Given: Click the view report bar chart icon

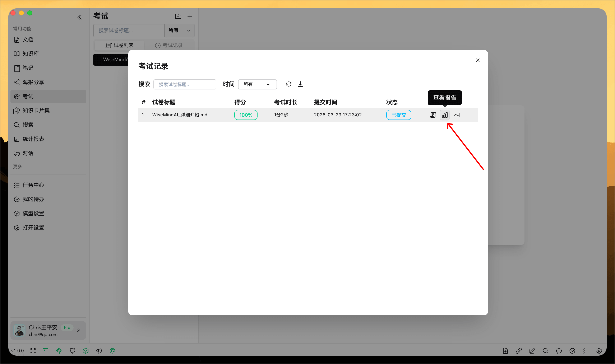Looking at the screenshot, I should tap(444, 115).
